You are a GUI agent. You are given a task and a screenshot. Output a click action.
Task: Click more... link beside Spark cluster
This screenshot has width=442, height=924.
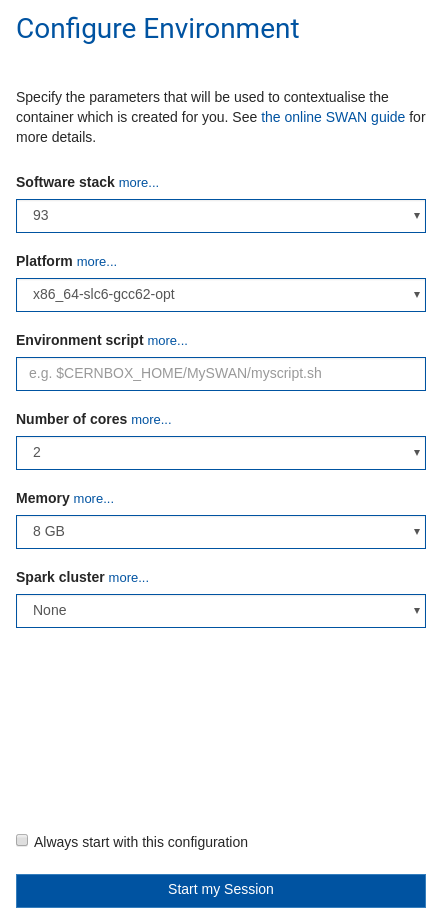(128, 578)
